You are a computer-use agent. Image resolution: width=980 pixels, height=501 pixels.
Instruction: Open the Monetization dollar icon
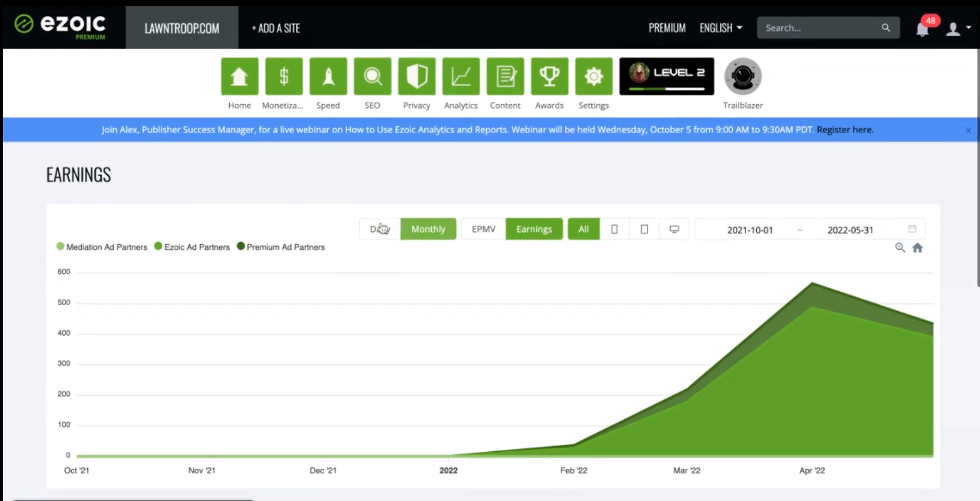[284, 76]
